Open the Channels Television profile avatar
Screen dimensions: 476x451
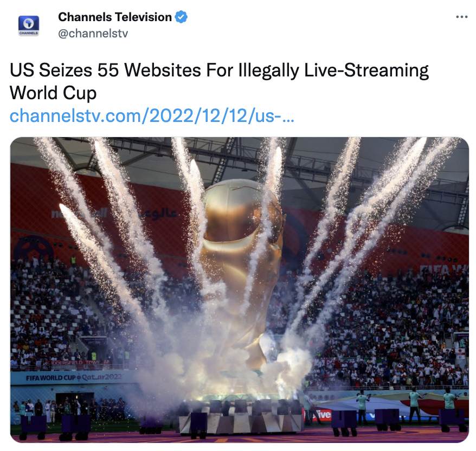click(29, 25)
